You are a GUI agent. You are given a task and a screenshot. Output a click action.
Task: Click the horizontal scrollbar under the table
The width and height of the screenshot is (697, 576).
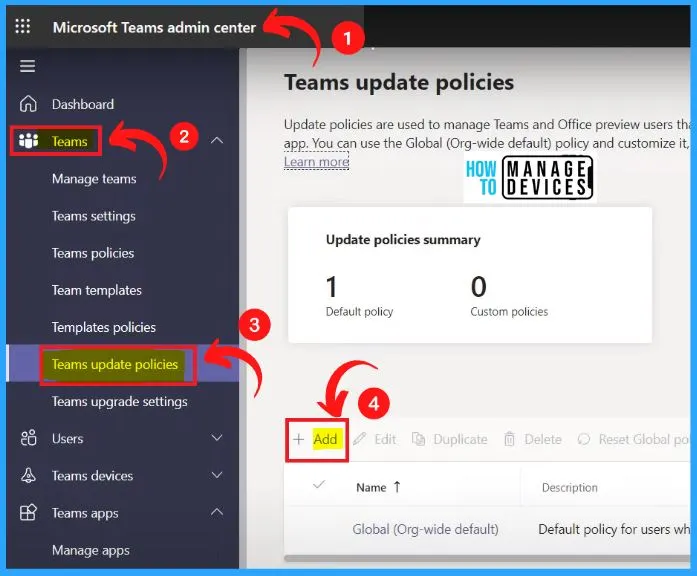[487, 558]
